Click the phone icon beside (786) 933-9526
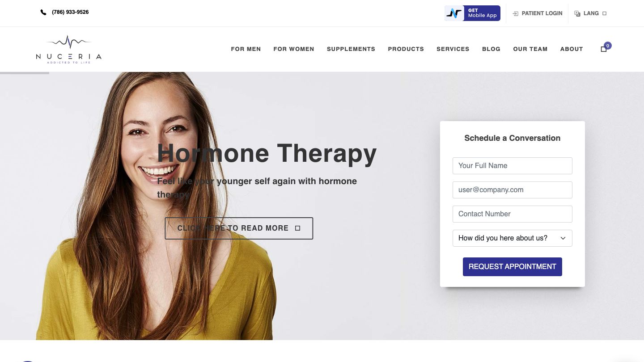 tap(43, 13)
